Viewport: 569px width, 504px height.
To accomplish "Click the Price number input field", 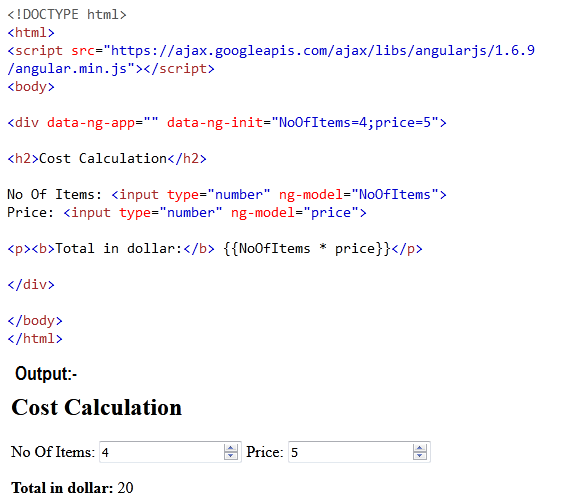I will pyautogui.click(x=359, y=452).
